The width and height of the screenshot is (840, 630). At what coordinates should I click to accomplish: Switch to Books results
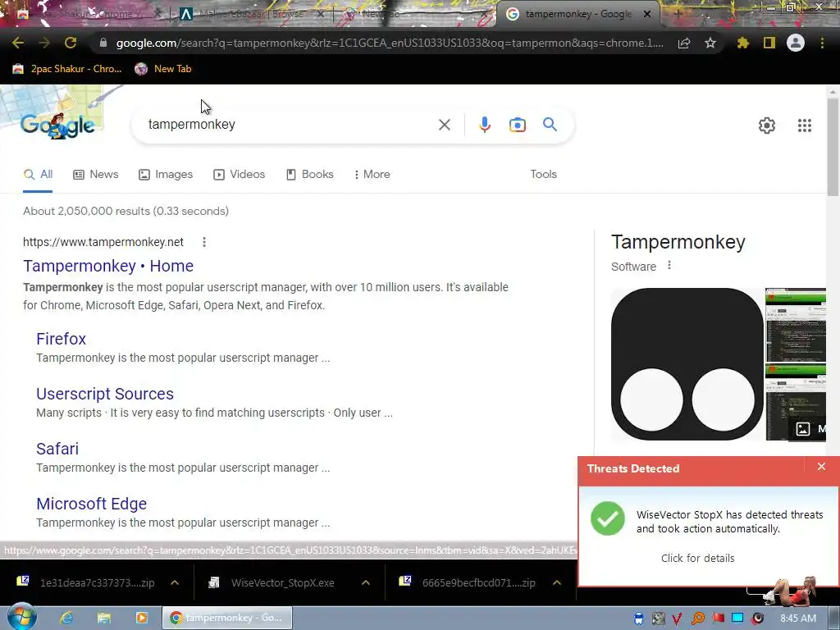tap(309, 174)
